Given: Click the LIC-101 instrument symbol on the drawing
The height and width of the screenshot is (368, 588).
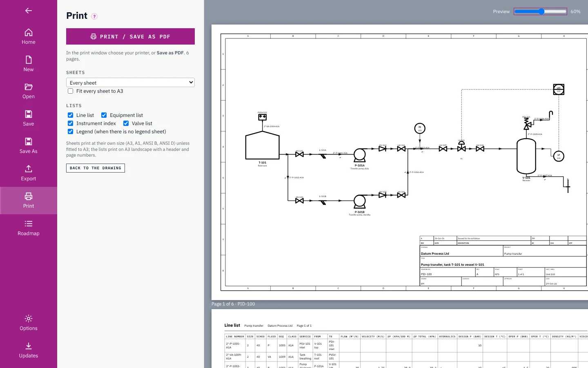Looking at the screenshot, I should point(559,89).
